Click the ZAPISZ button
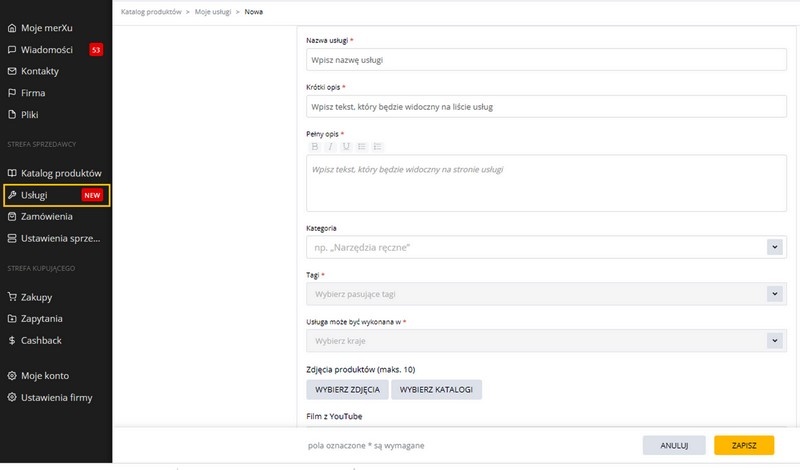 pyautogui.click(x=744, y=446)
